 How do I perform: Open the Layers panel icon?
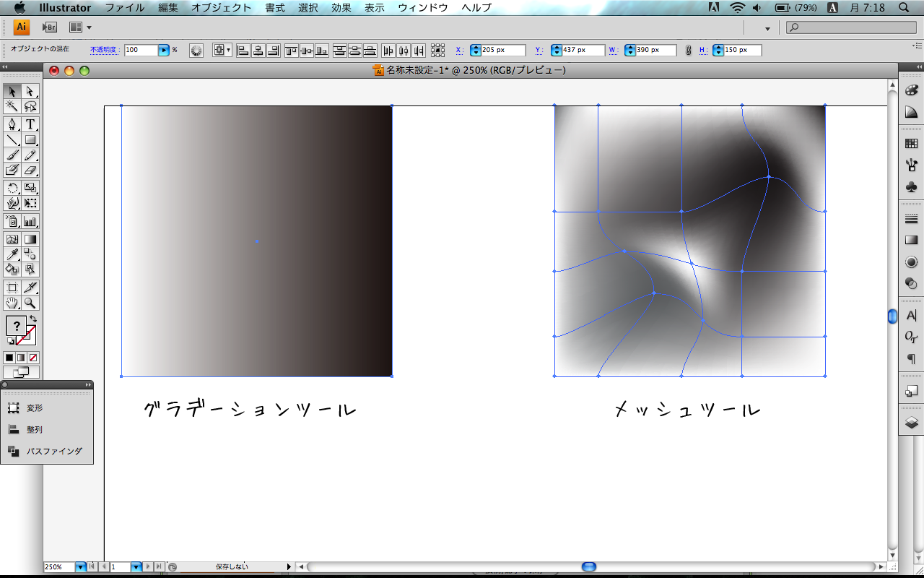pyautogui.click(x=911, y=423)
